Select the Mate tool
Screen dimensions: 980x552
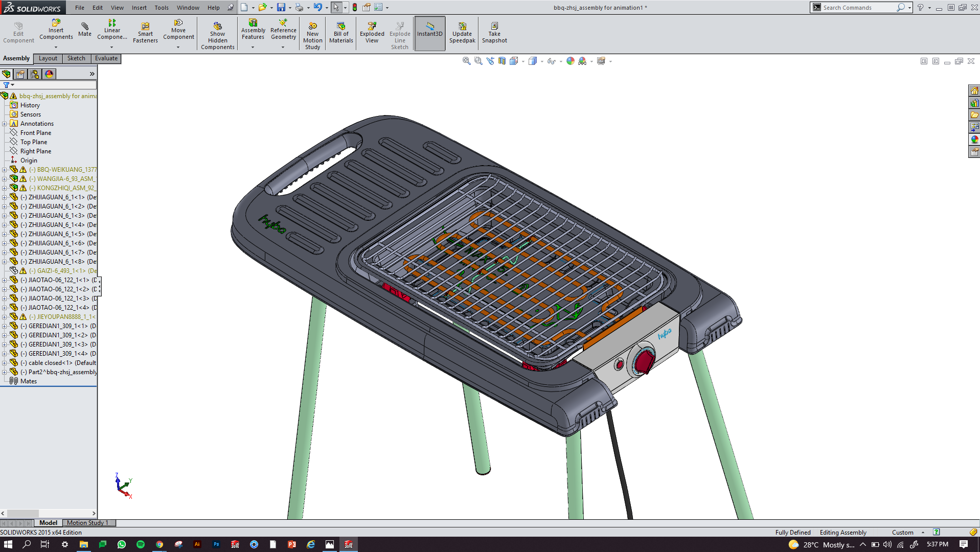coord(85,30)
